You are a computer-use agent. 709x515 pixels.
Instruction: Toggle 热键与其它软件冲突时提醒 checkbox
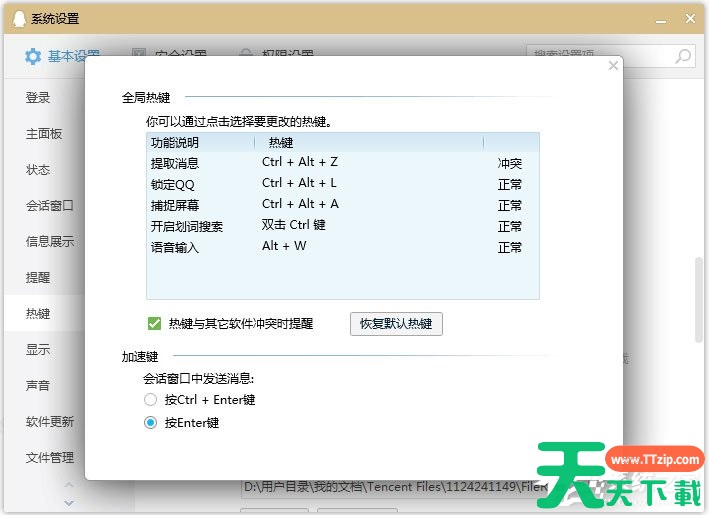[154, 324]
